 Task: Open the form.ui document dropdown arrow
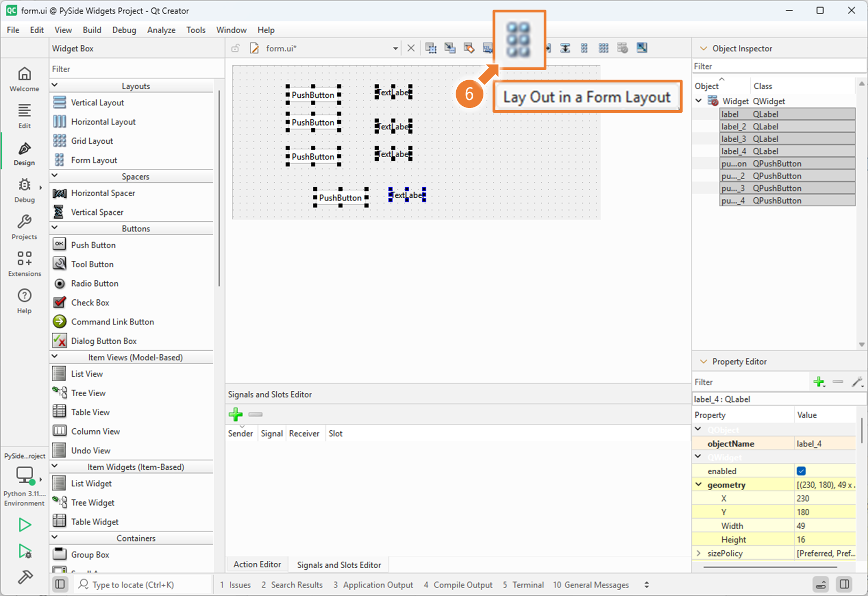pos(395,48)
